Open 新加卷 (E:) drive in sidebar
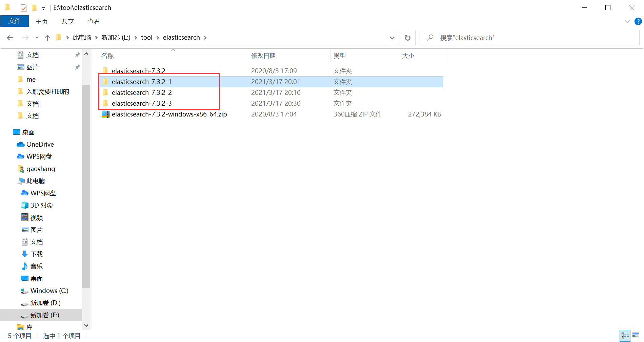 coord(41,315)
